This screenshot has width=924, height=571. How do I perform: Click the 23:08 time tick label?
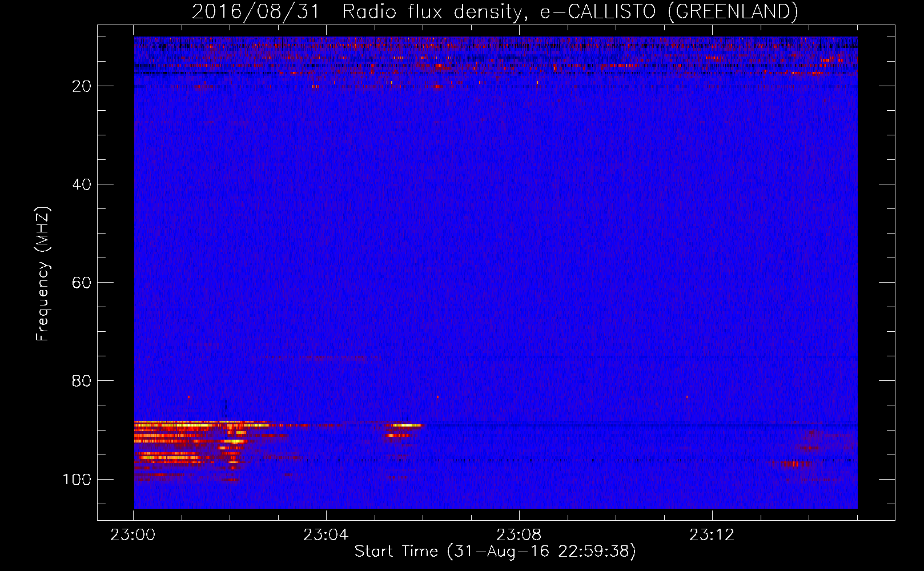pyautogui.click(x=519, y=535)
